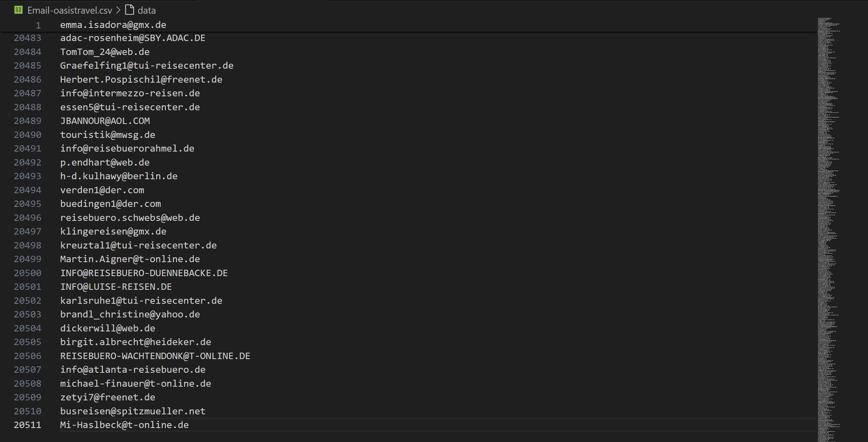The height and width of the screenshot is (442, 868).
Task: Click sticky scroll line number 1
Action: point(38,25)
